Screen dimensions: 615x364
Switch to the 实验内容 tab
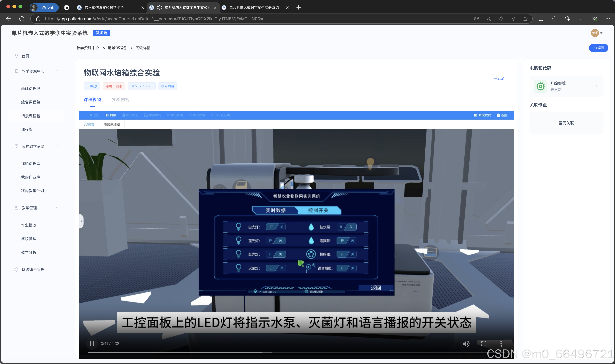(120, 100)
